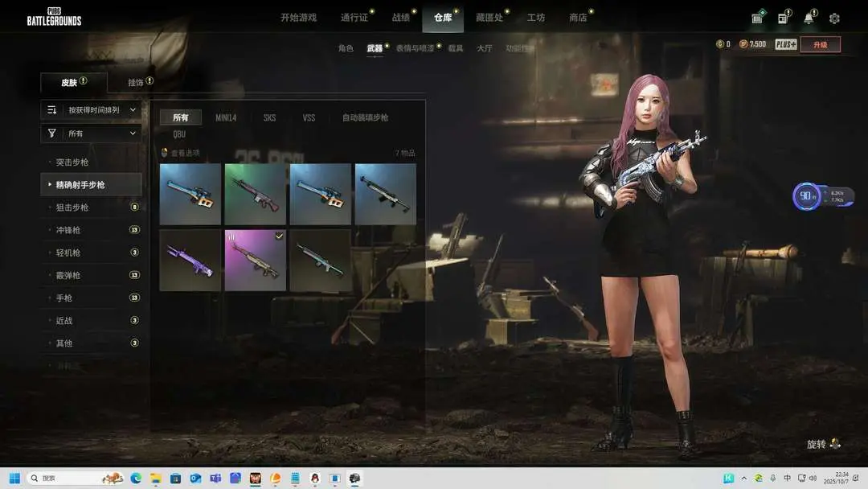Image resolution: width=868 pixels, height=489 pixels.
Task: Filter skins by the SKS tab
Action: pyautogui.click(x=269, y=117)
